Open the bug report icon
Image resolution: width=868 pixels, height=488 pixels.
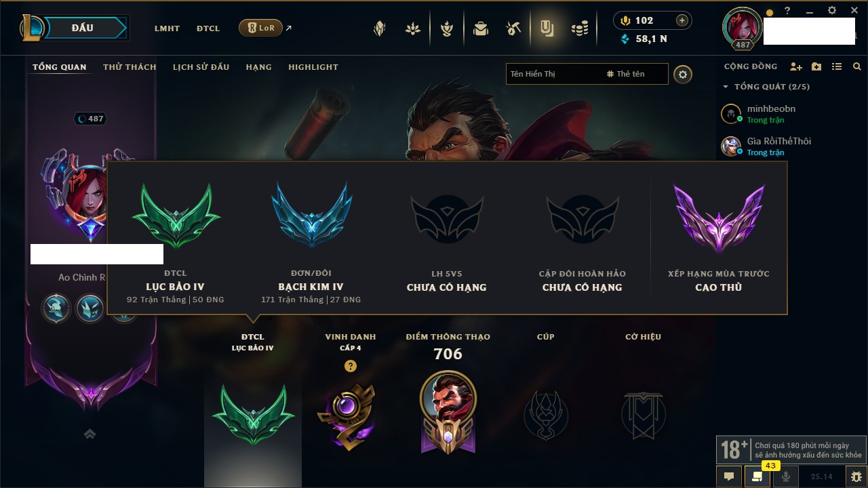click(856, 476)
